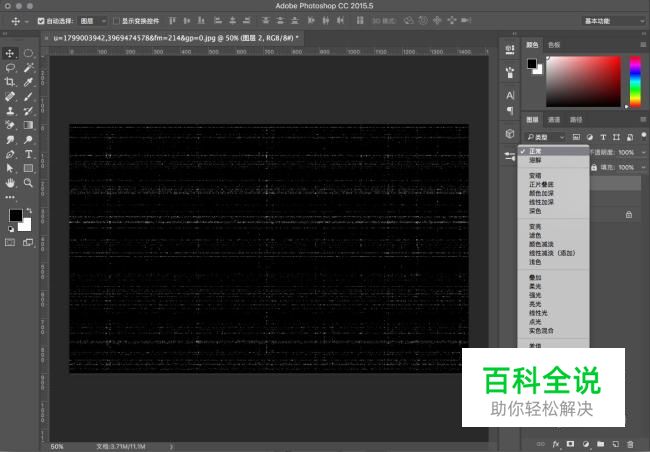Open the 图层 auto-select dropdown
The height and width of the screenshot is (452, 650).
coord(93,21)
